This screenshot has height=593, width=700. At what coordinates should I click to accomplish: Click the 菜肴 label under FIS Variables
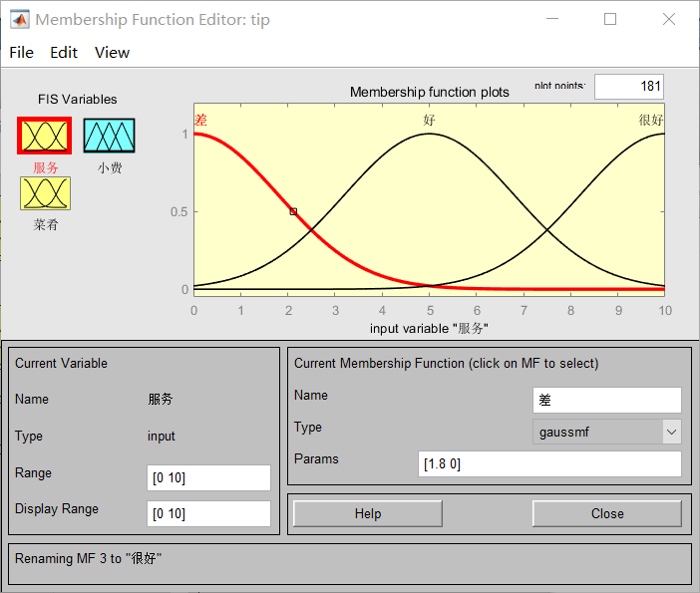coord(46,224)
